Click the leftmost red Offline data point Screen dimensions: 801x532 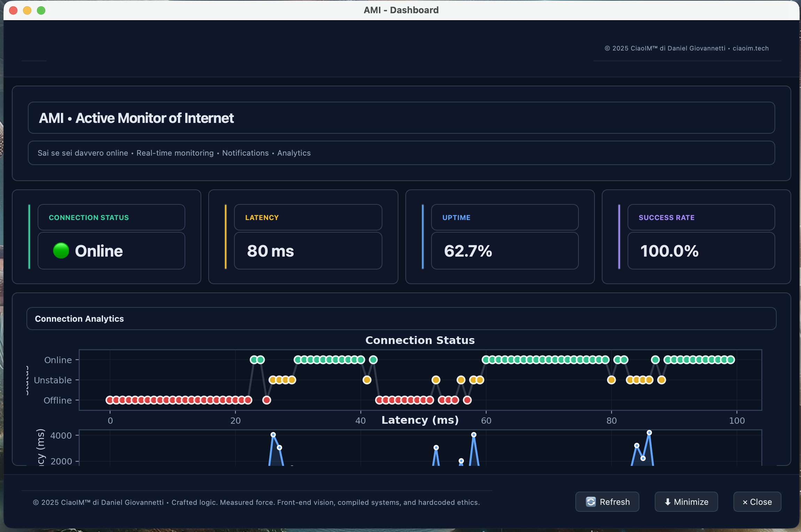coord(110,400)
